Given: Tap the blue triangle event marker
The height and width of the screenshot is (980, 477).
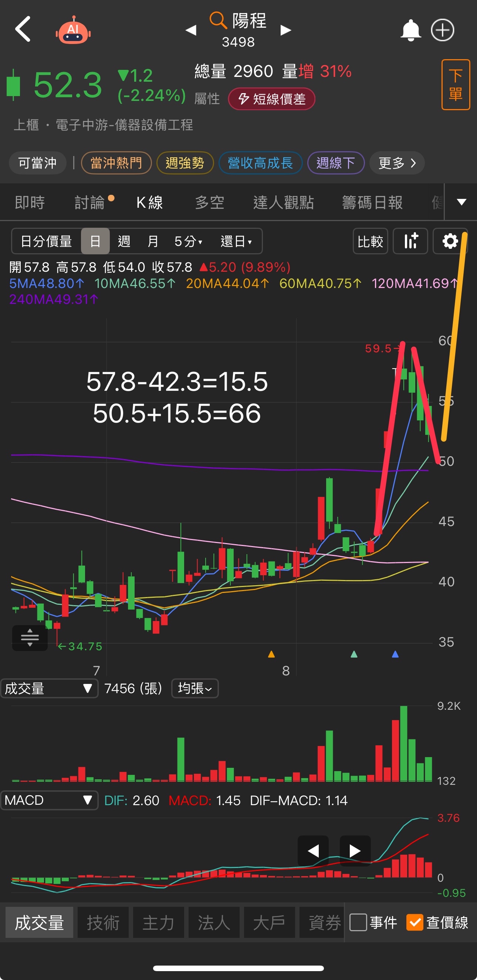Looking at the screenshot, I should coord(395,654).
